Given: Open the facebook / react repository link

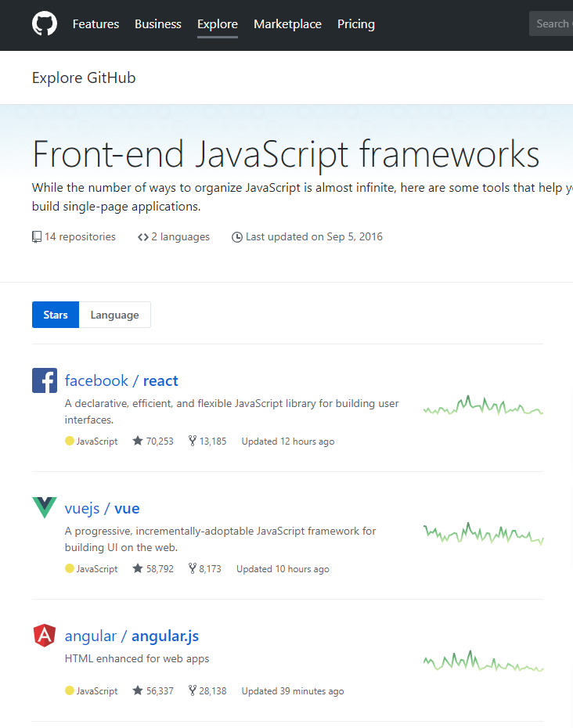Looking at the screenshot, I should tap(121, 380).
